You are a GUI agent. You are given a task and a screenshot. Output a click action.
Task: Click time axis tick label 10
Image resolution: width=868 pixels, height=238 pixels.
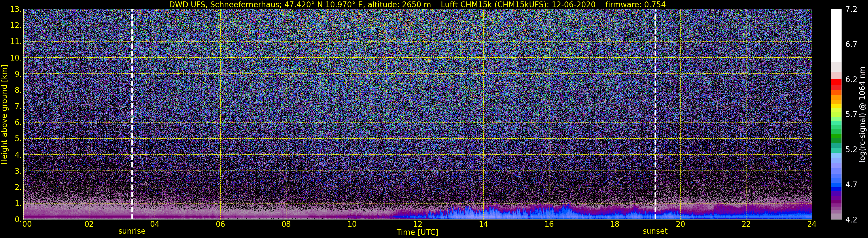tap(352, 224)
